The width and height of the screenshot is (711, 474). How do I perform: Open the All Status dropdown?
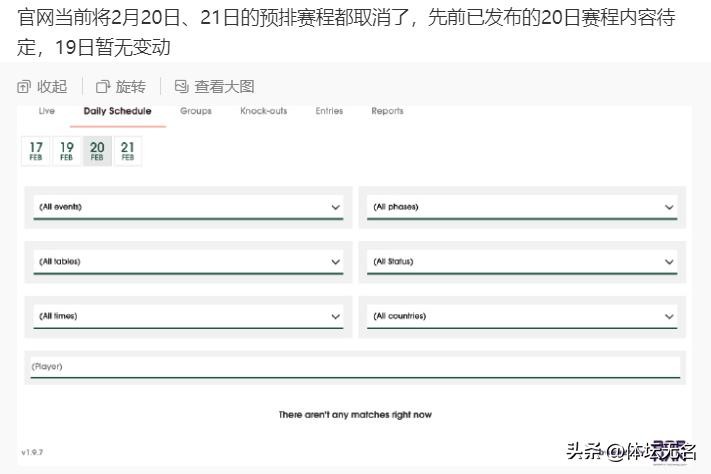(522, 262)
